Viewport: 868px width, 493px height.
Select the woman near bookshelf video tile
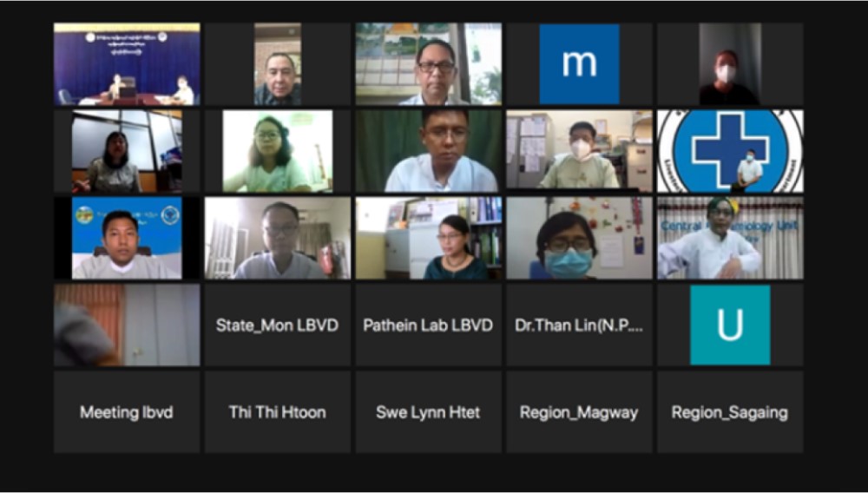(429, 238)
